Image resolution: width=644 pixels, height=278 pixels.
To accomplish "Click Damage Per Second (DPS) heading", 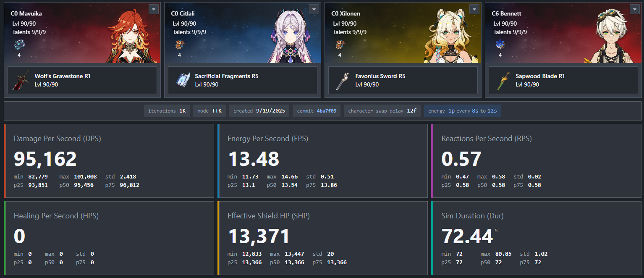I will click(58, 139).
